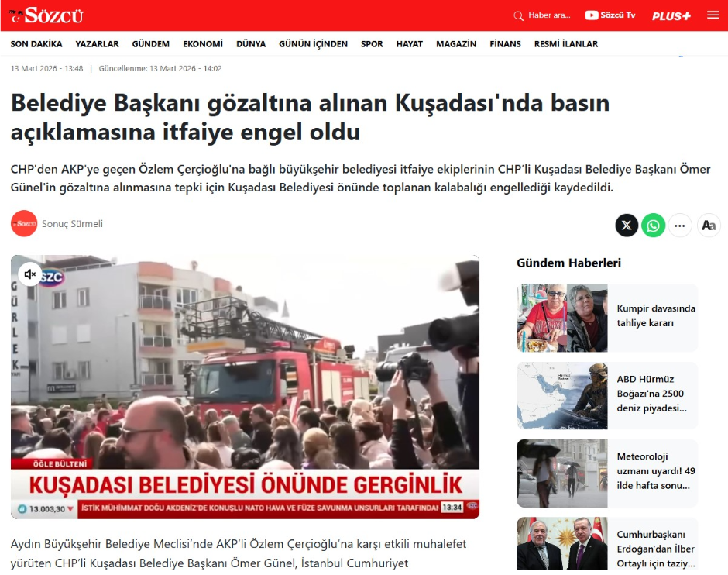Select Resmi İlanlar menu item
Screen dimensions: 728x575
click(565, 44)
